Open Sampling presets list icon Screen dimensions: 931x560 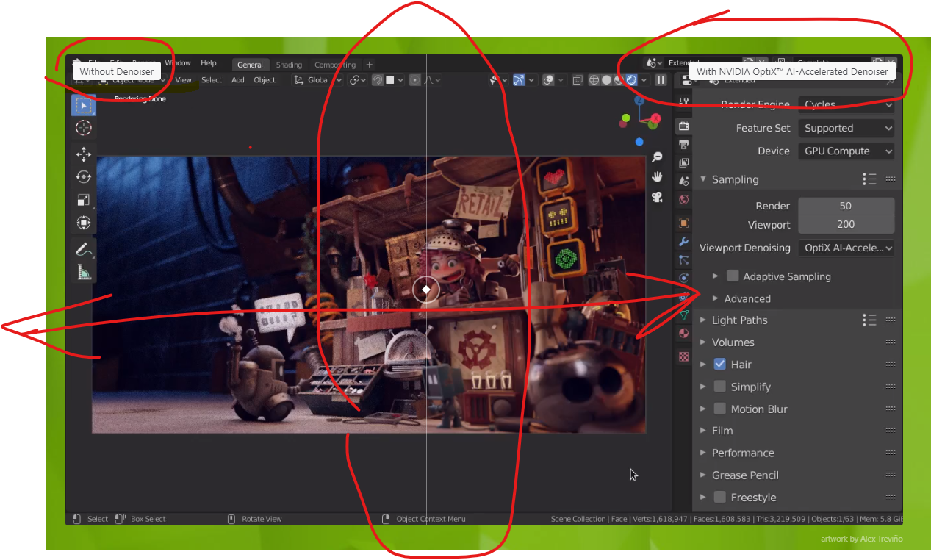(869, 179)
